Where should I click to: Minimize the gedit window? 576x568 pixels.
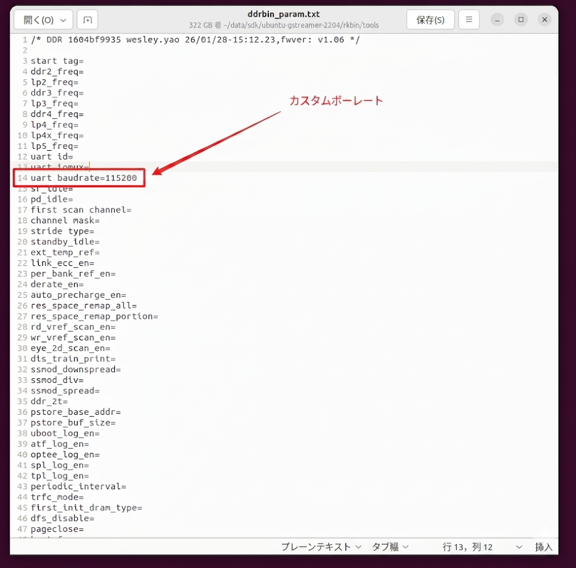tap(497, 19)
